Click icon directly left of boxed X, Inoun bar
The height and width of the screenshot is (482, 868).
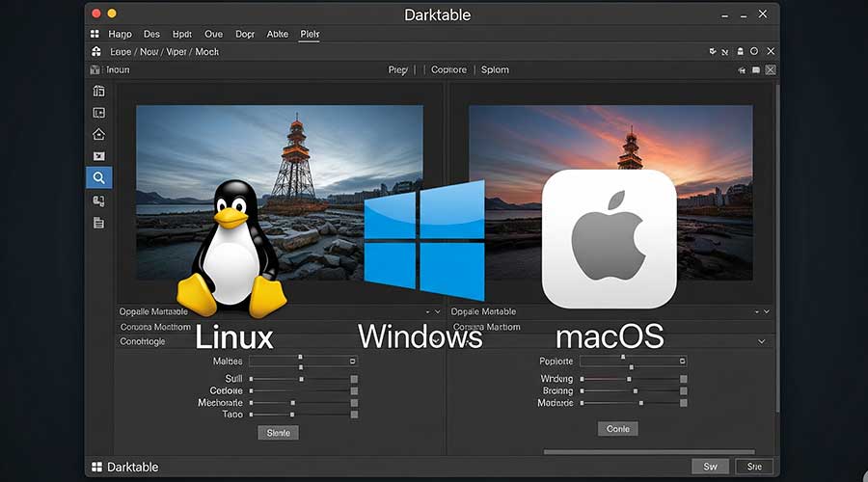coord(755,70)
